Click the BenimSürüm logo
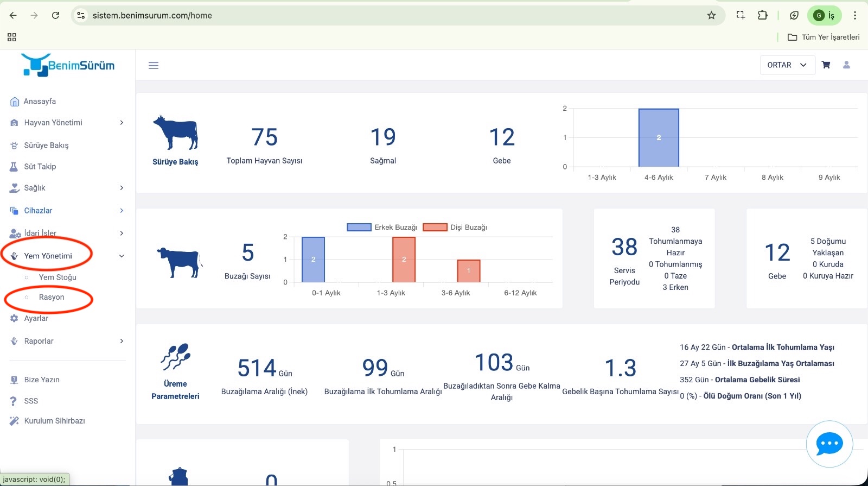 [68, 65]
